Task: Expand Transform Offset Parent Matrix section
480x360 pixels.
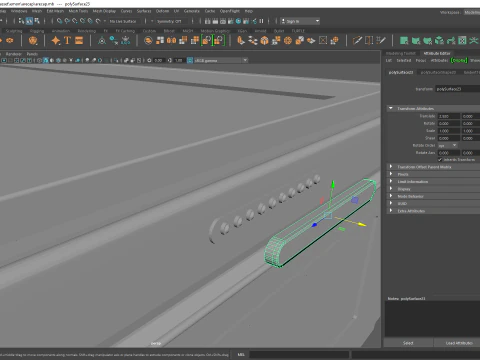Action: tap(390, 167)
